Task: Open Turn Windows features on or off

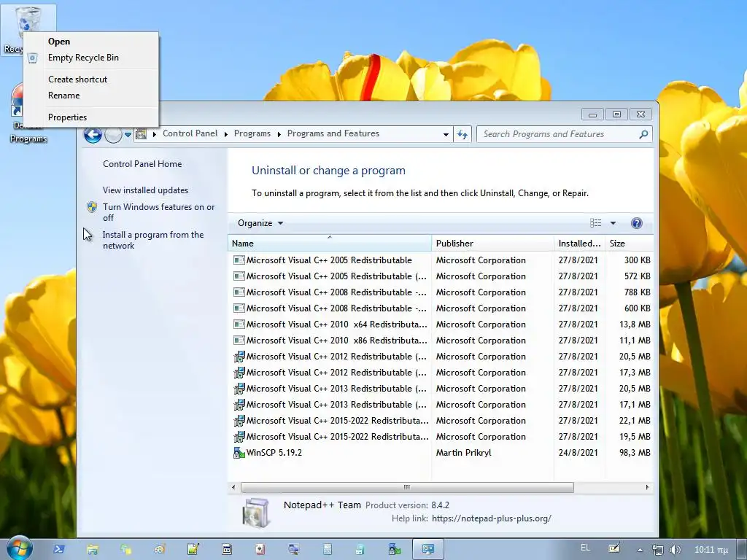Action: point(158,212)
